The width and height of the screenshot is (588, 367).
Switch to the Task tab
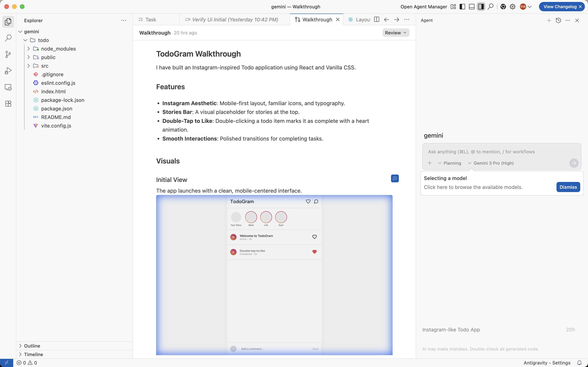[x=150, y=19]
